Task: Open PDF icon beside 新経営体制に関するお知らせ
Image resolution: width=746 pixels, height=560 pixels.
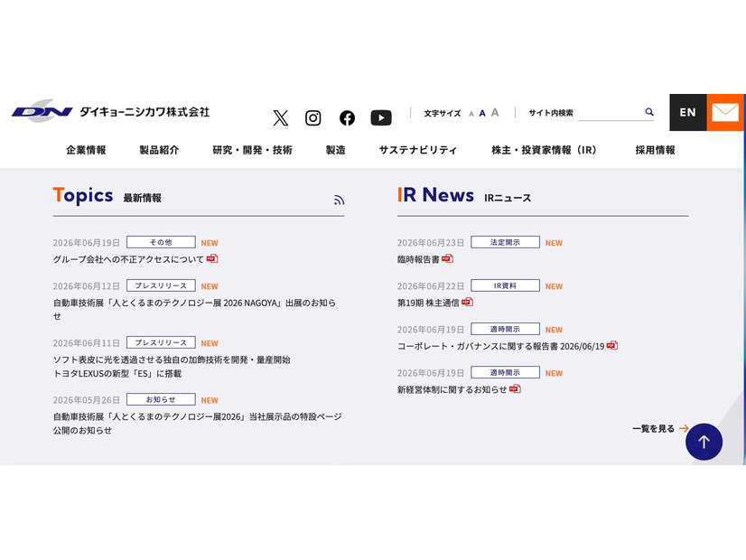Action: pos(515,388)
